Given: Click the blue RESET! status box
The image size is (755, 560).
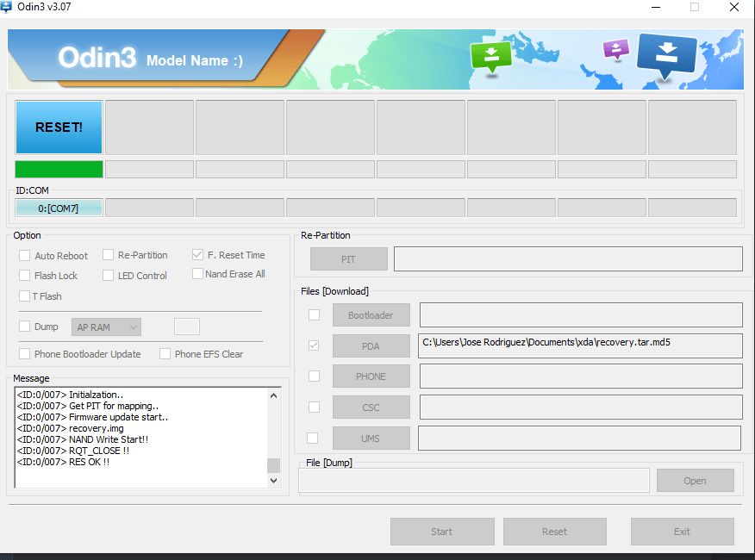Looking at the screenshot, I should (59, 127).
